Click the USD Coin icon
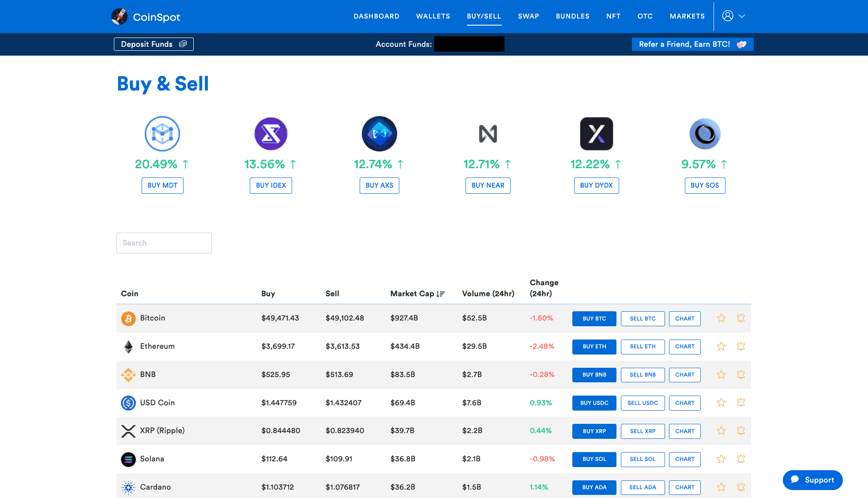868x498 pixels. [128, 403]
